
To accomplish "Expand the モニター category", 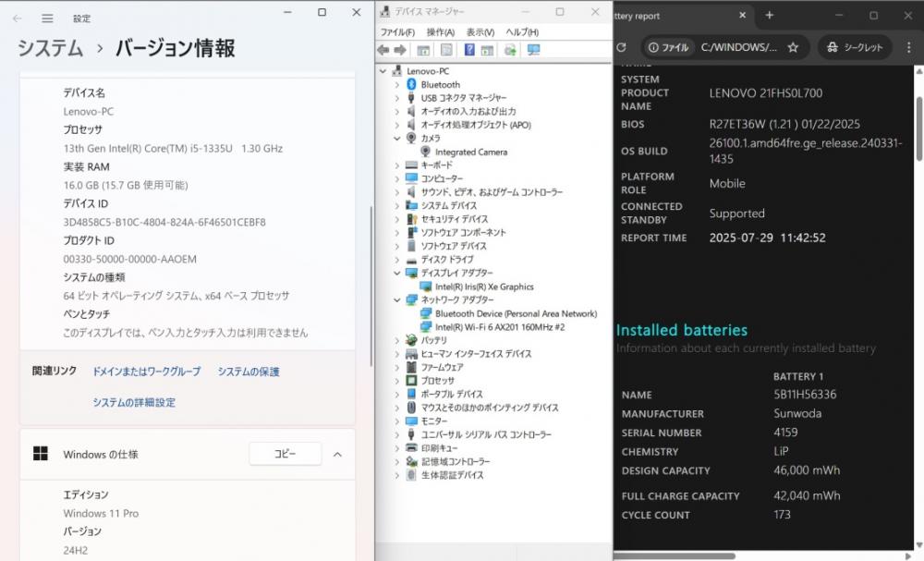I will [397, 421].
